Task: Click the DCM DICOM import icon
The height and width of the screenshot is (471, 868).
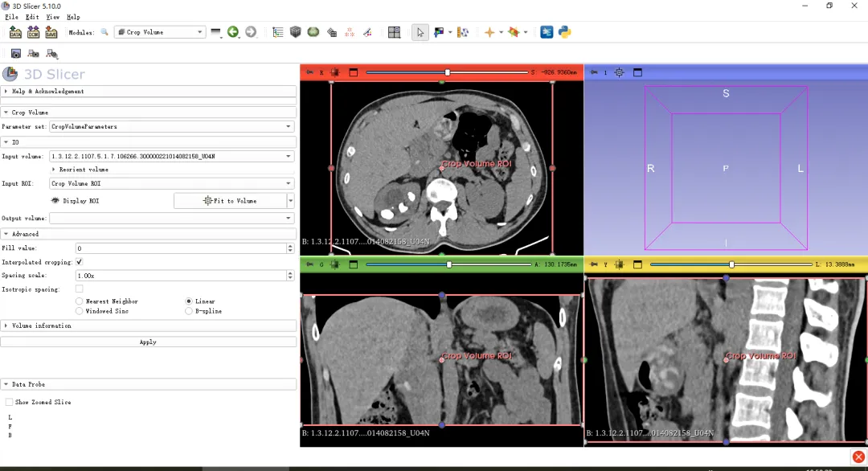Action: point(33,32)
